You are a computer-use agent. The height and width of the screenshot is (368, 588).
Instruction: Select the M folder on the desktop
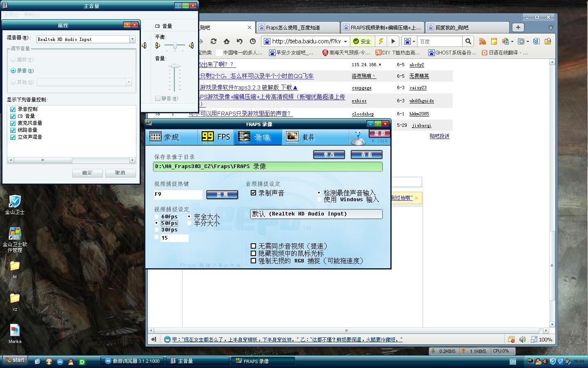tap(15, 270)
